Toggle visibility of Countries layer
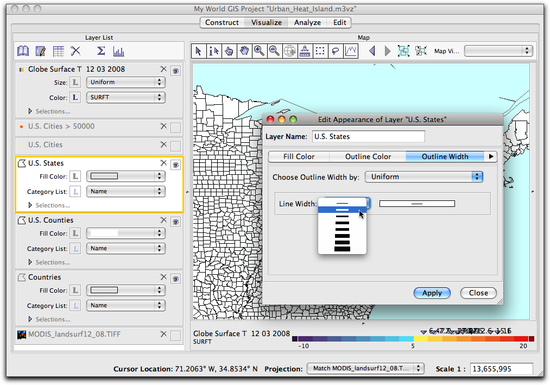The image size is (550, 385). (x=176, y=279)
